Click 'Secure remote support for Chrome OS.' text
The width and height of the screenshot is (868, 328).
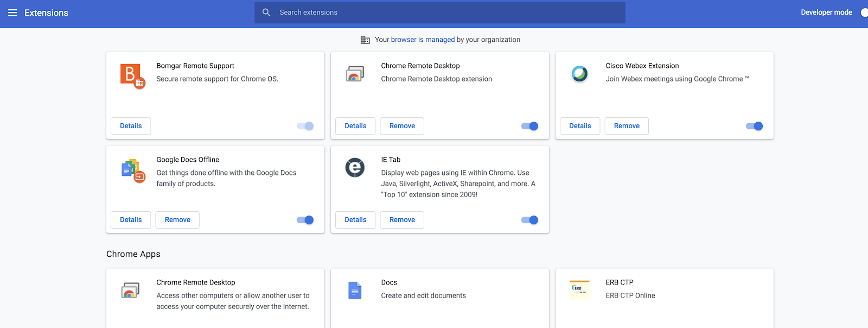point(217,79)
